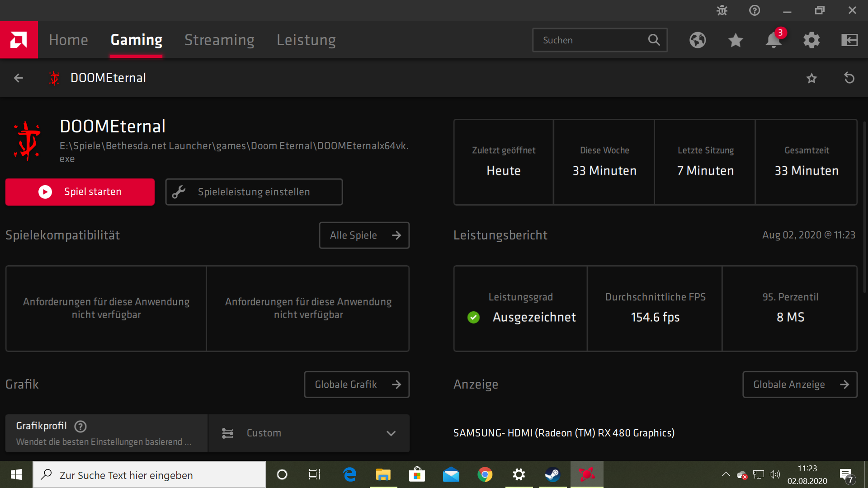Click the AMD logo home icon
This screenshot has width=868, height=488.
click(x=19, y=40)
